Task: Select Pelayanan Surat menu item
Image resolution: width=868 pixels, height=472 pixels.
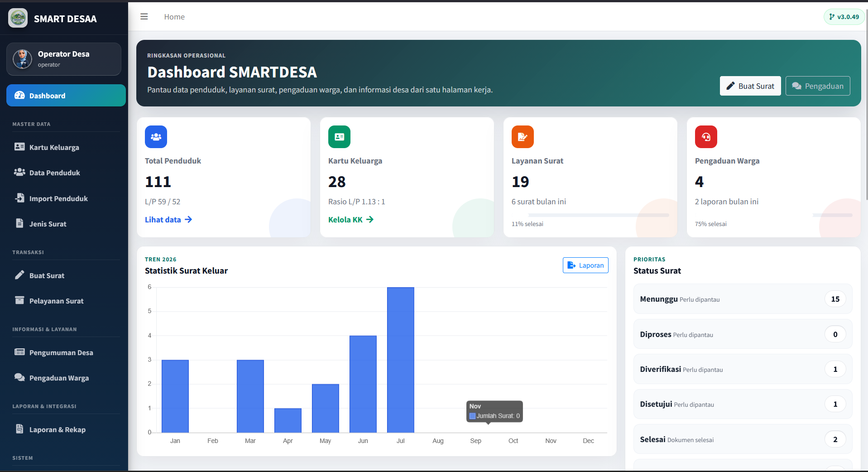Action: [x=66, y=301]
